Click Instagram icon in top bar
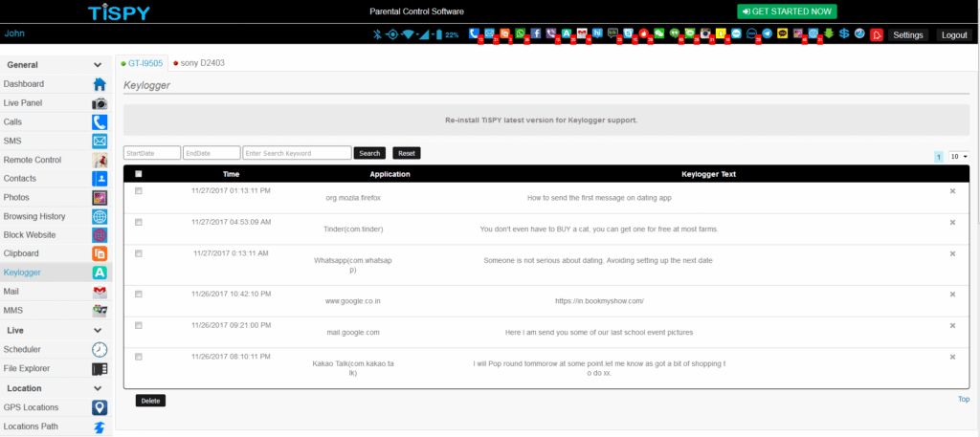Image resolution: width=980 pixels, height=437 pixels. 705,33
